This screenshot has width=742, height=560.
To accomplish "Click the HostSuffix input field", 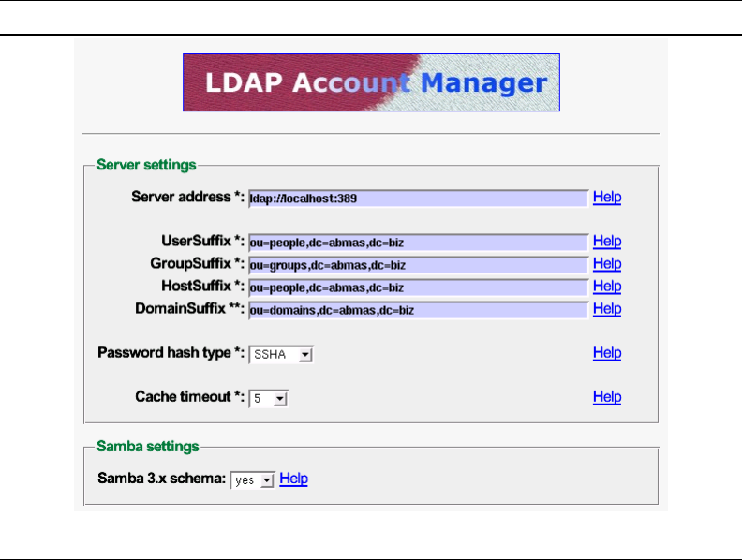I will click(x=419, y=287).
